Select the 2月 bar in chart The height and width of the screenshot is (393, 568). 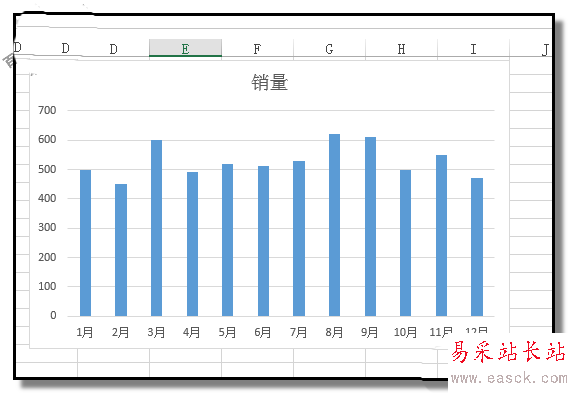[x=121, y=250]
